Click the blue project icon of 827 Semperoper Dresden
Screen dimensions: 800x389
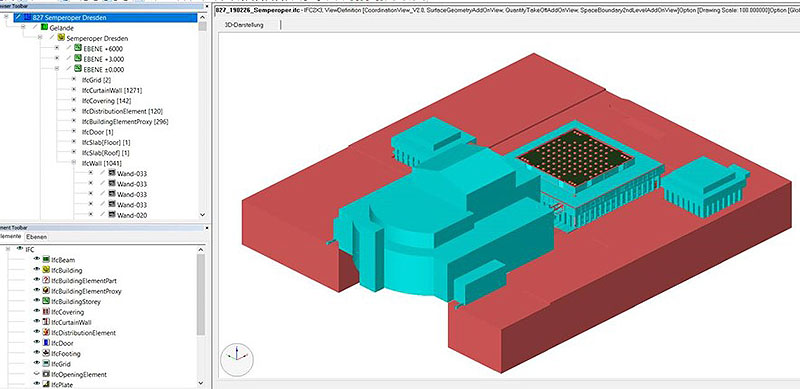pyautogui.click(x=27, y=17)
